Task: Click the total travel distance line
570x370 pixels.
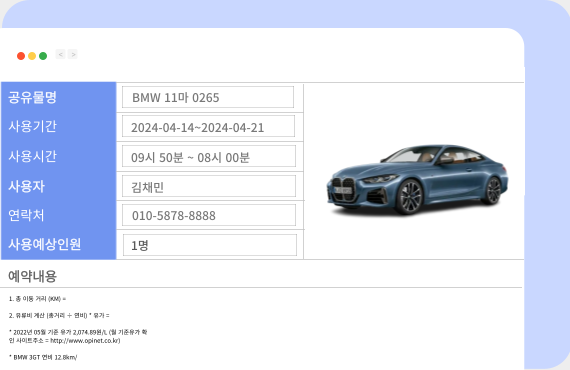Action: (x=37, y=299)
